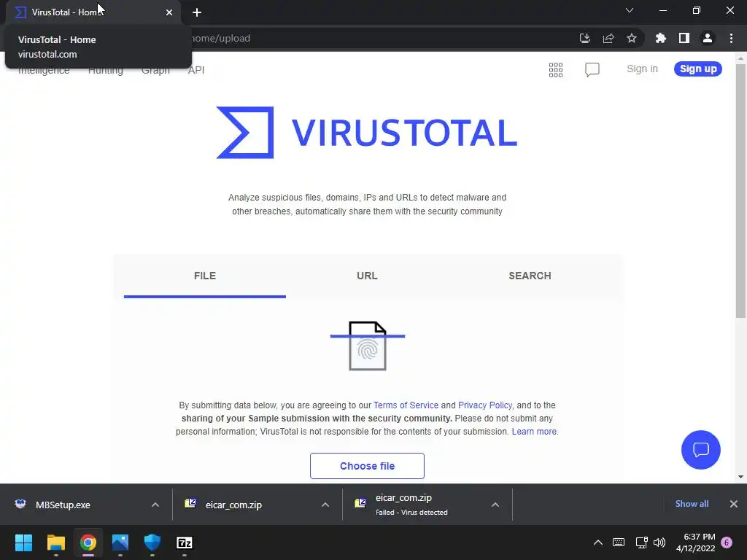Image resolution: width=747 pixels, height=560 pixels.
Task: Open the Terms of Service link
Action: [x=406, y=405]
